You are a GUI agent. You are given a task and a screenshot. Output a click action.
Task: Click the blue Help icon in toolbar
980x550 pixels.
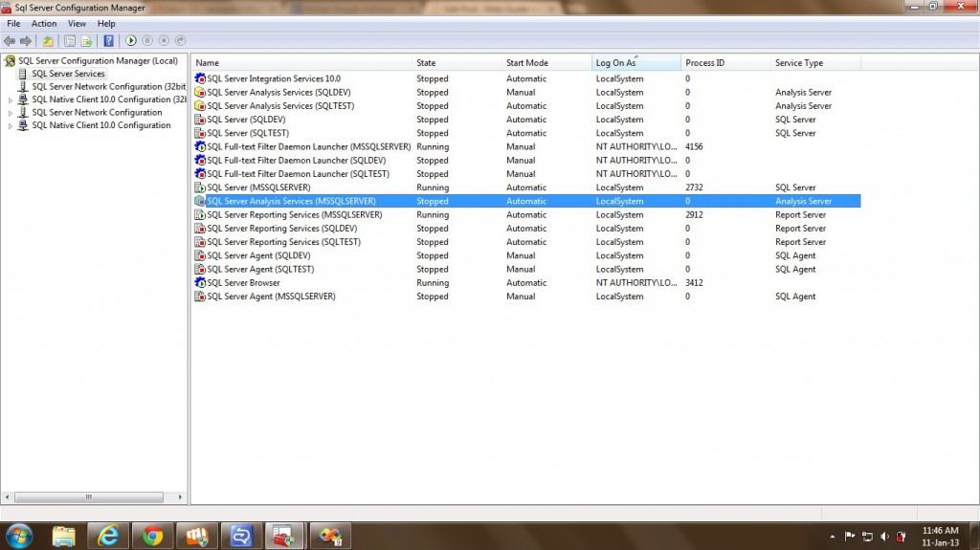tap(108, 41)
